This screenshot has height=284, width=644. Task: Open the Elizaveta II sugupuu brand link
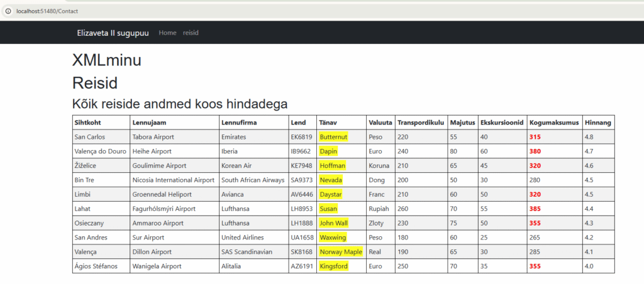pyautogui.click(x=113, y=33)
